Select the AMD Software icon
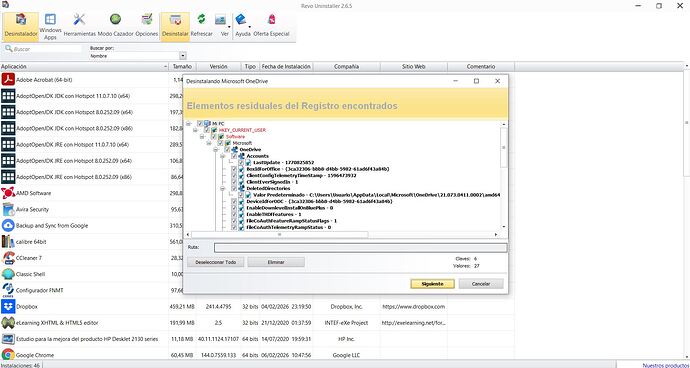Image resolution: width=690 pixels, height=368 pixels. (8, 193)
